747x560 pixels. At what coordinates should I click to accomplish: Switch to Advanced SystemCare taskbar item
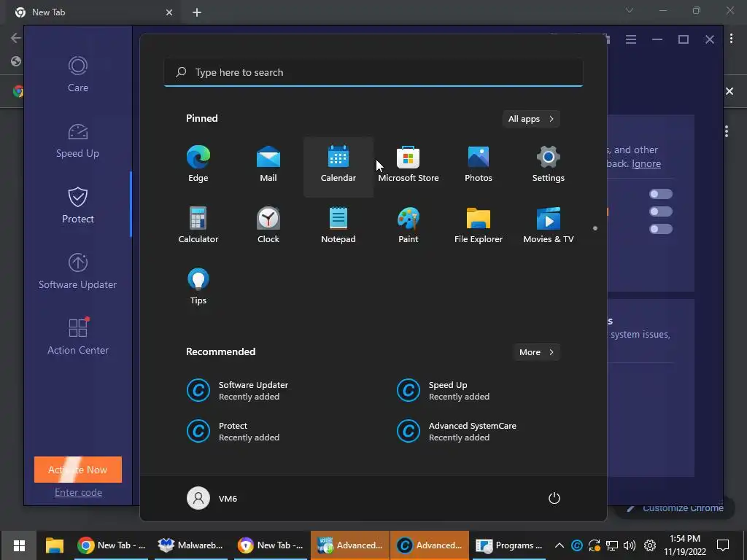[430, 545]
